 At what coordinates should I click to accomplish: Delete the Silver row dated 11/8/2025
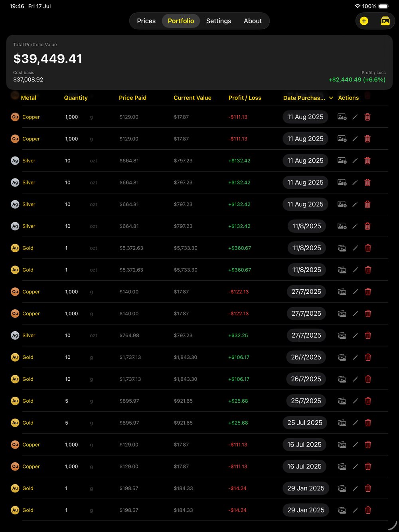click(x=367, y=226)
